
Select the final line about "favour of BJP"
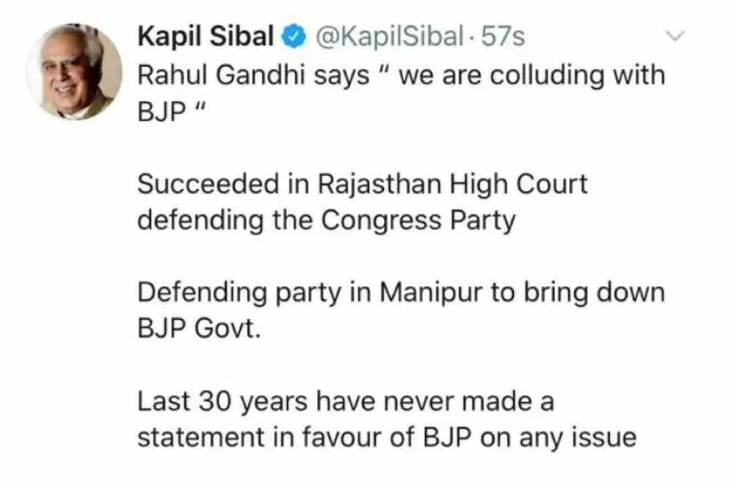click(386, 438)
